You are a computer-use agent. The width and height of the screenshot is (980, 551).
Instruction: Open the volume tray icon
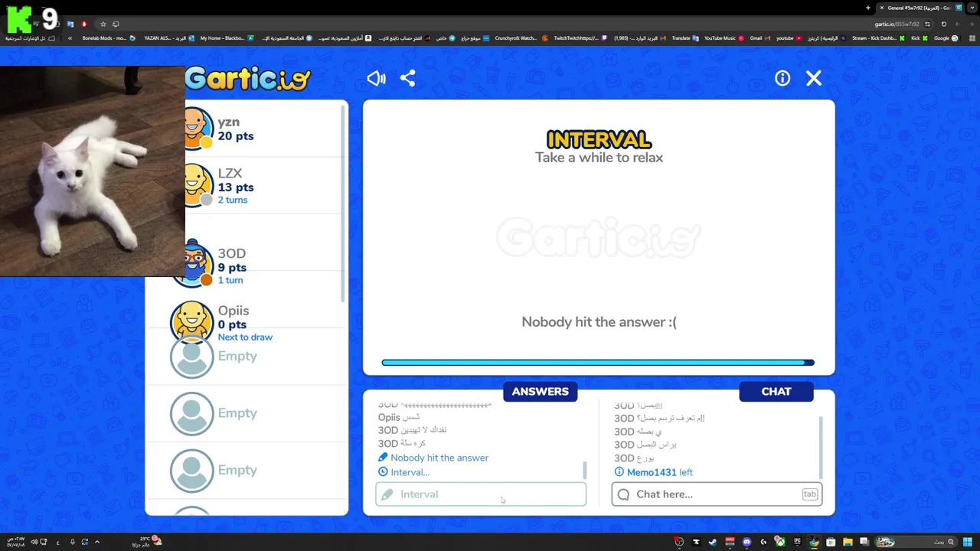[34, 542]
